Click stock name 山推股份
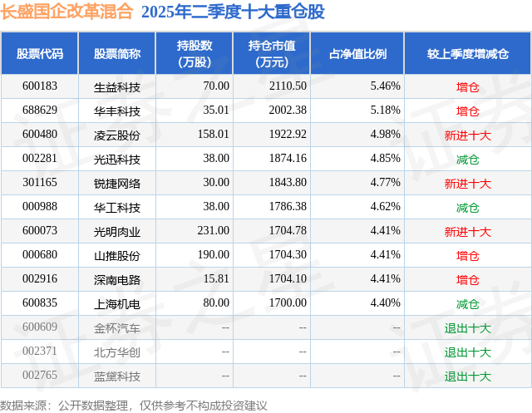The width and height of the screenshot is (532, 413). point(117,256)
